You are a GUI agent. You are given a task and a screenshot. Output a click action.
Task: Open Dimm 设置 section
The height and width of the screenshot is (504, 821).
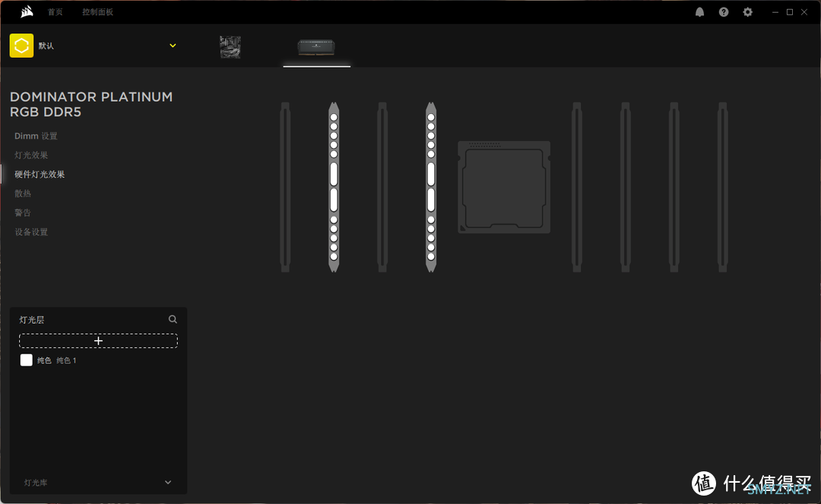coord(36,136)
